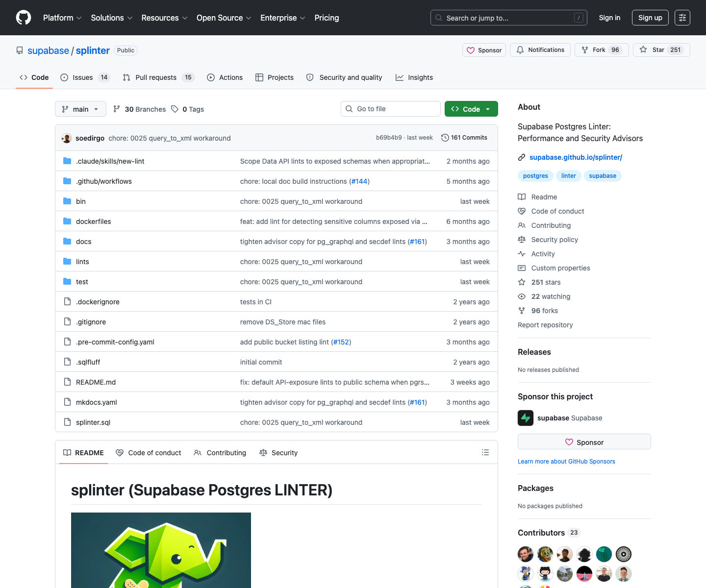Open the .claude/skills/new-lint folder icon
The image size is (706, 588).
coord(67,161)
